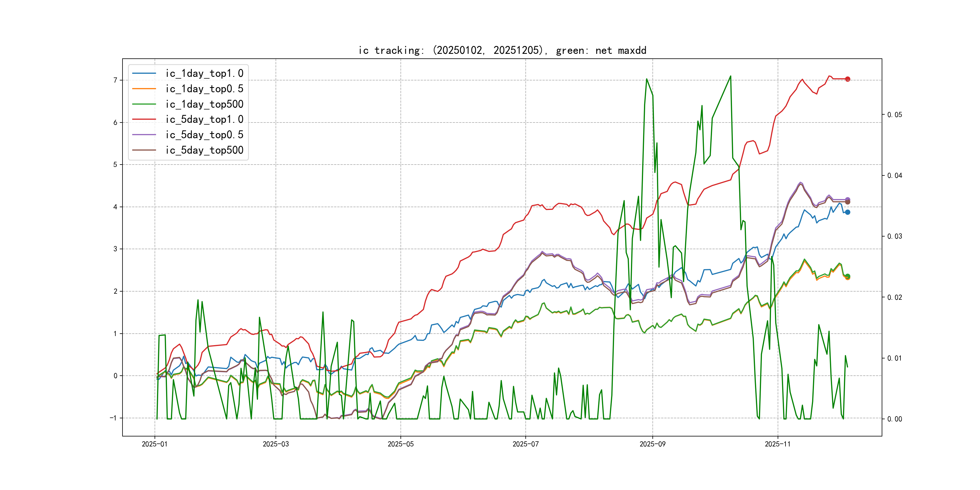Click the 2025-09 x-axis tick label

(x=652, y=444)
